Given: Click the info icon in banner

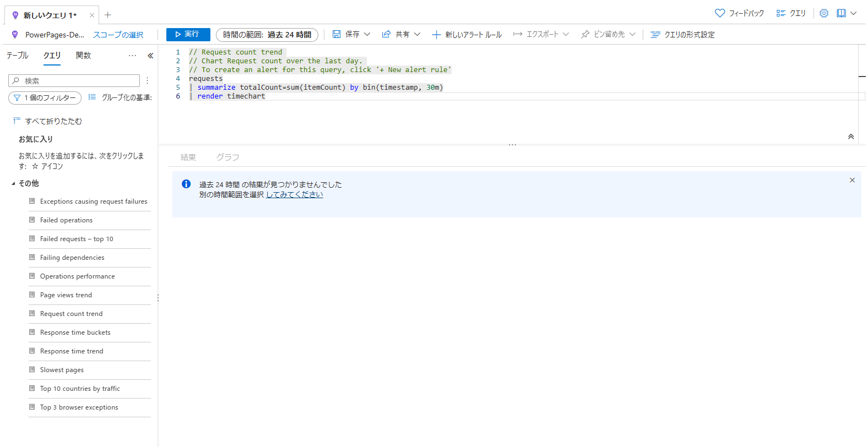Looking at the screenshot, I should 186,184.
